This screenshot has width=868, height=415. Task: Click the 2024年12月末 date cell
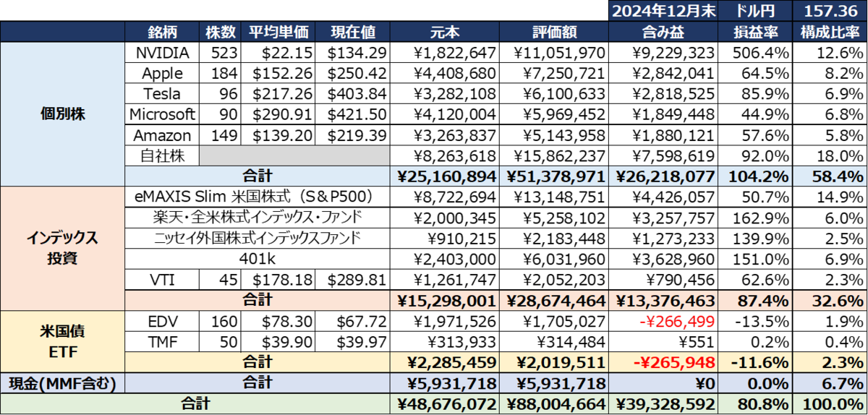coord(663,12)
